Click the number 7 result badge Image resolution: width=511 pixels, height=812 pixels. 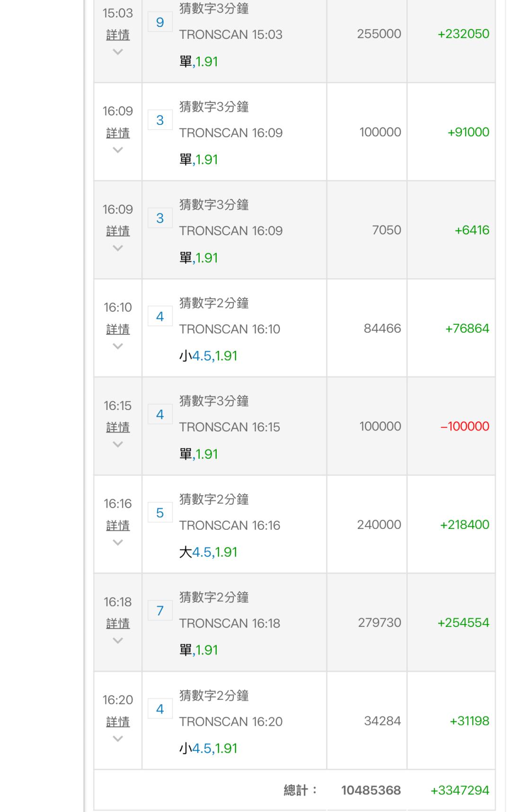click(x=160, y=611)
